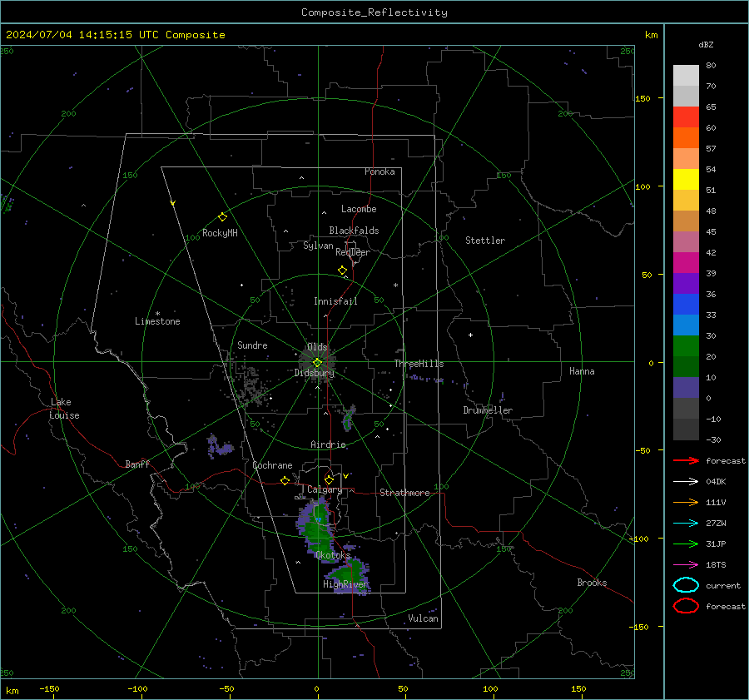Pick the bright green swatch on dBZ scale
The image size is (749, 700).
[686, 345]
